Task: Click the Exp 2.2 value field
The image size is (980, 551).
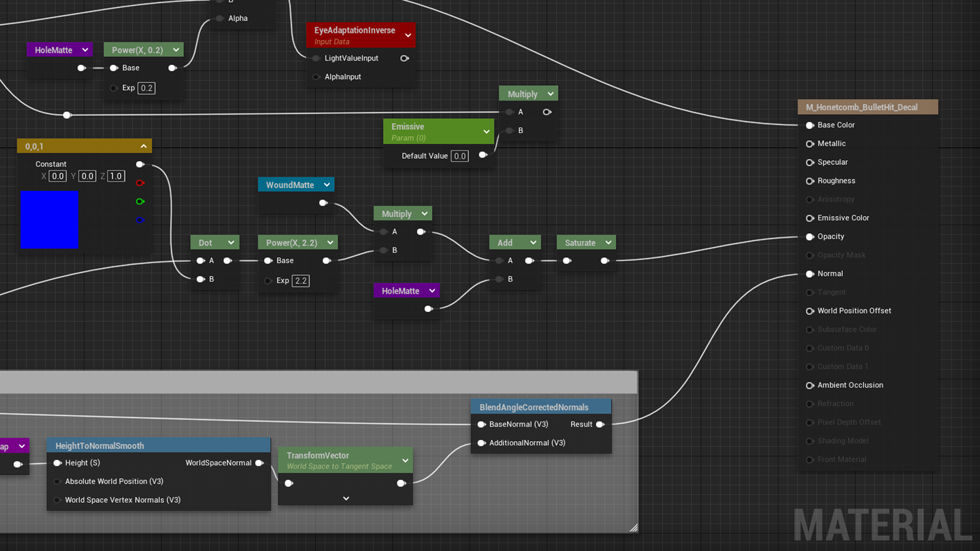Action: point(301,281)
